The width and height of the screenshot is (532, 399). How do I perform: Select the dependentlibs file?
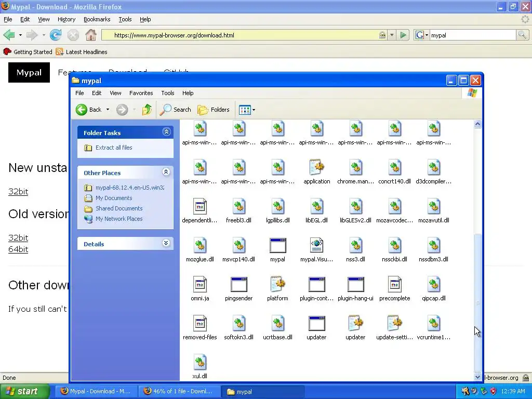(x=200, y=211)
